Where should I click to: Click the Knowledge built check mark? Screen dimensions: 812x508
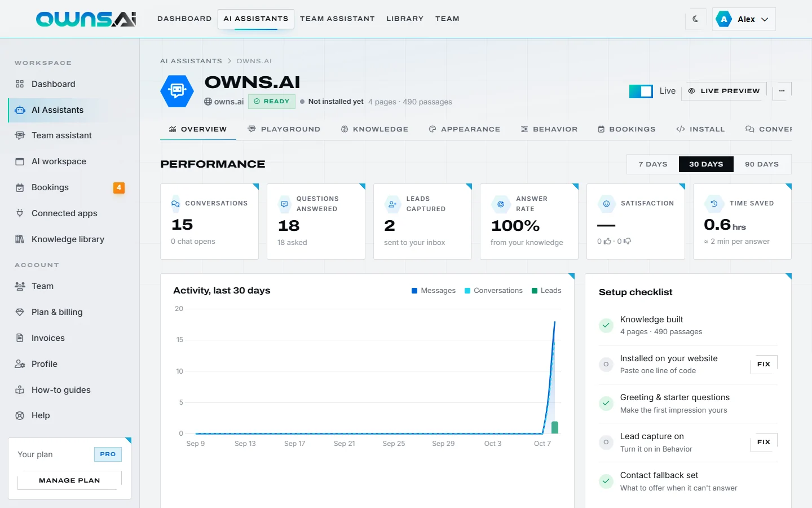pyautogui.click(x=606, y=325)
